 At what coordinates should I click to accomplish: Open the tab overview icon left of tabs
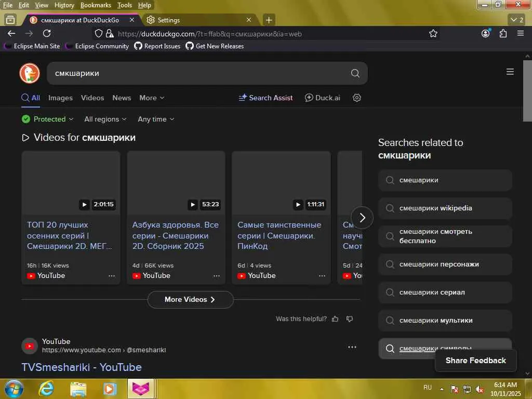pos(10,20)
